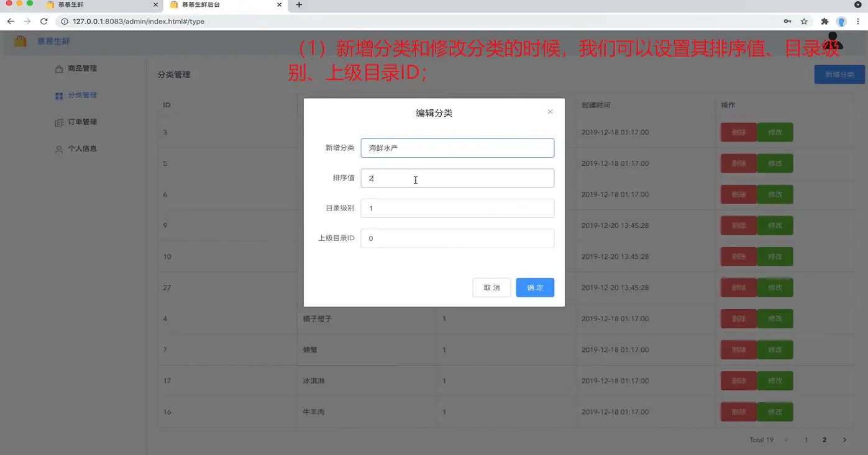
Task: Click the 冰淇淋 name cell
Action: tap(314, 381)
